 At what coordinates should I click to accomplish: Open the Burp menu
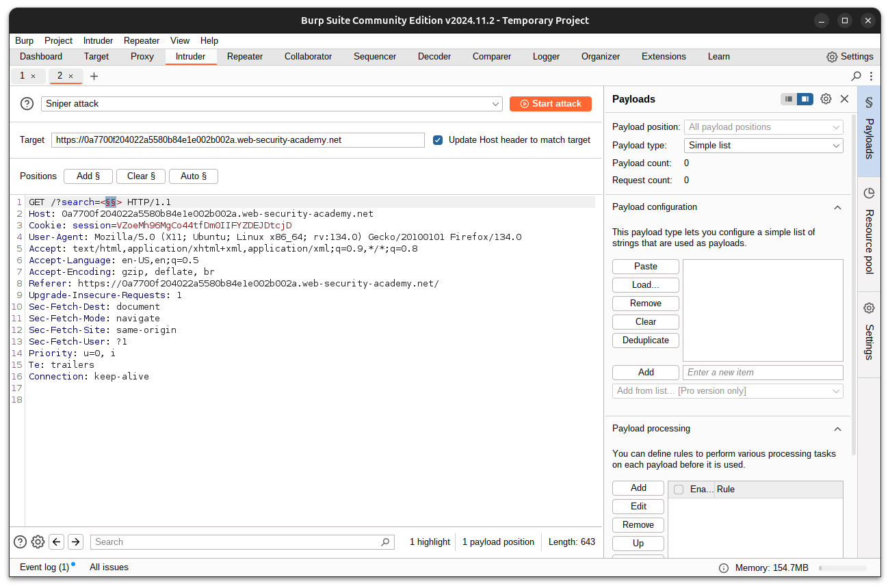point(24,41)
